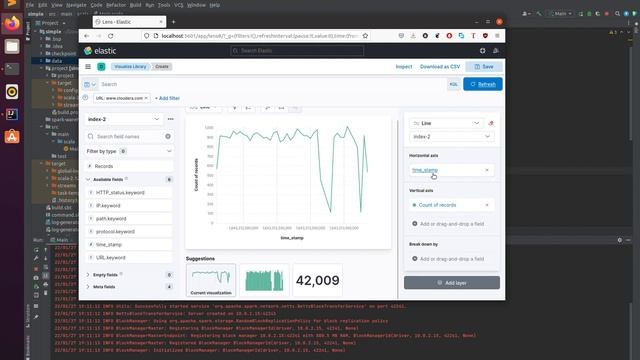Screen dimensions: 640x360
Task: Open the Firefox downloads icon
Action: 413,36
